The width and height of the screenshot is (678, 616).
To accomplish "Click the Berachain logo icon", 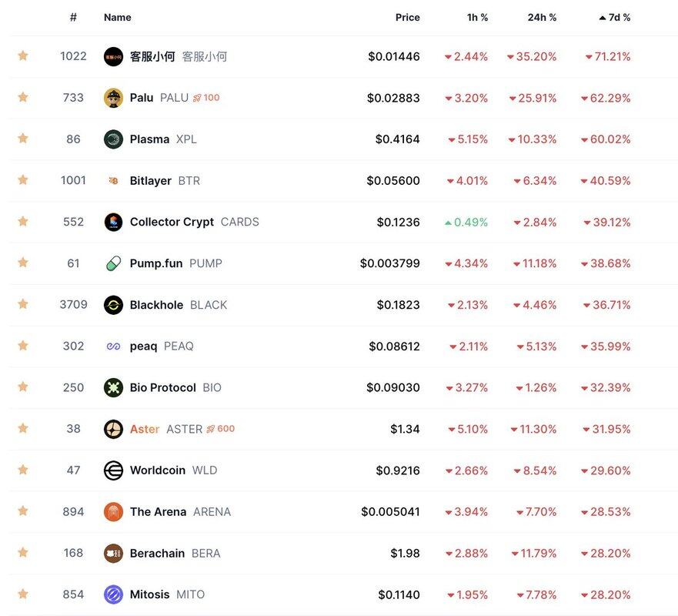I will 113,553.
